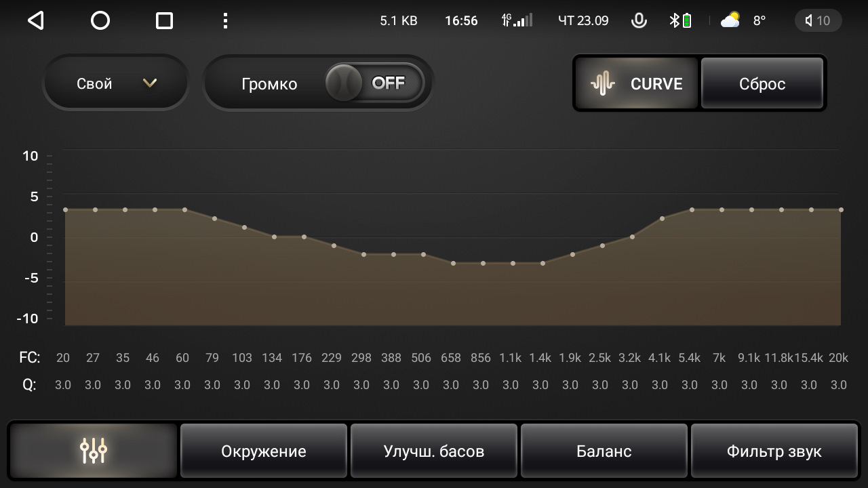Image resolution: width=868 pixels, height=488 pixels.
Task: Select the 1.4k band point on curve
Action: point(542,263)
